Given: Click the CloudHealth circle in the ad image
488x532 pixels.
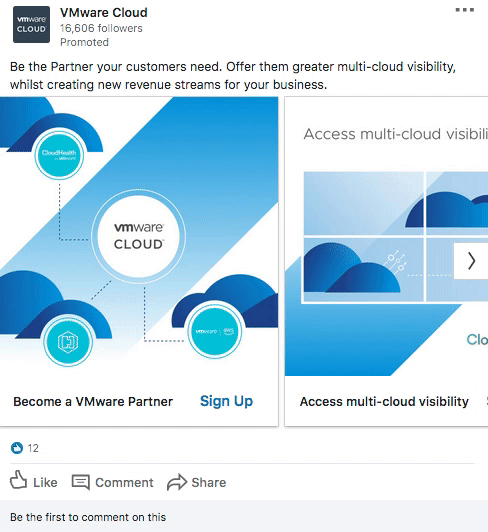Looking at the screenshot, I should pos(59,154).
